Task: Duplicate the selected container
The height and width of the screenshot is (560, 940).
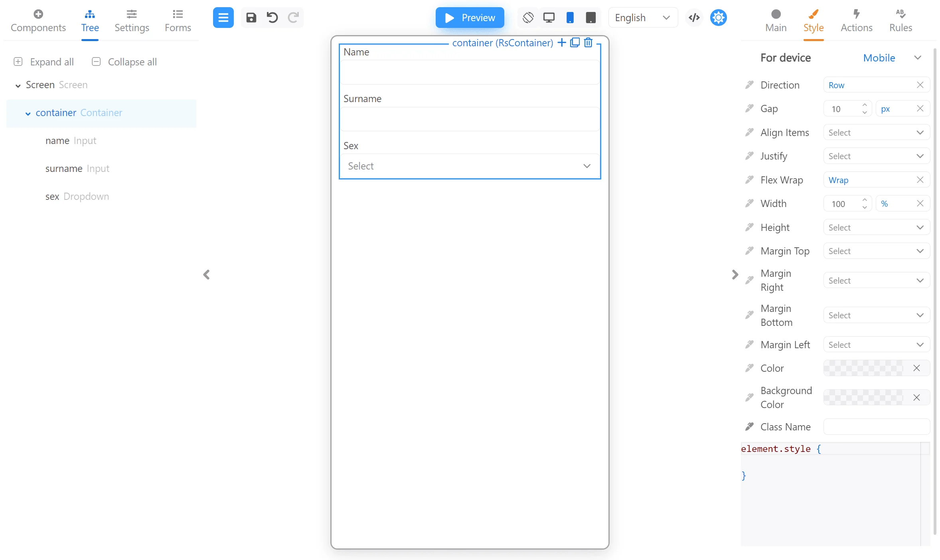Action: pyautogui.click(x=575, y=43)
